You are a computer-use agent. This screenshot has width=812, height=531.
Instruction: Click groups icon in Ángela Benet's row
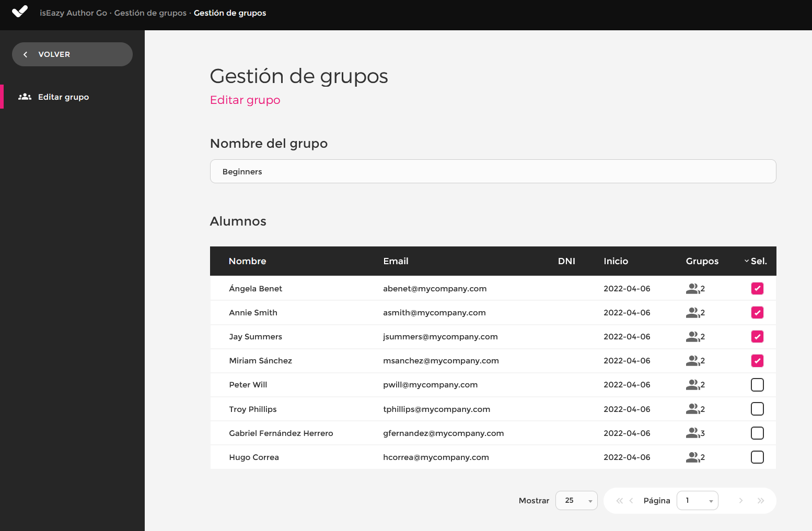point(692,289)
